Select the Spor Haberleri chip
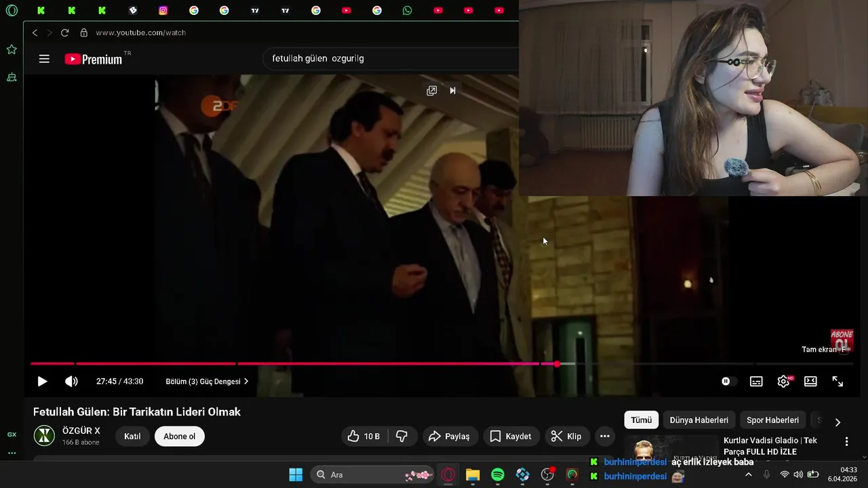Screen dimensions: 868x488 (x=772, y=420)
